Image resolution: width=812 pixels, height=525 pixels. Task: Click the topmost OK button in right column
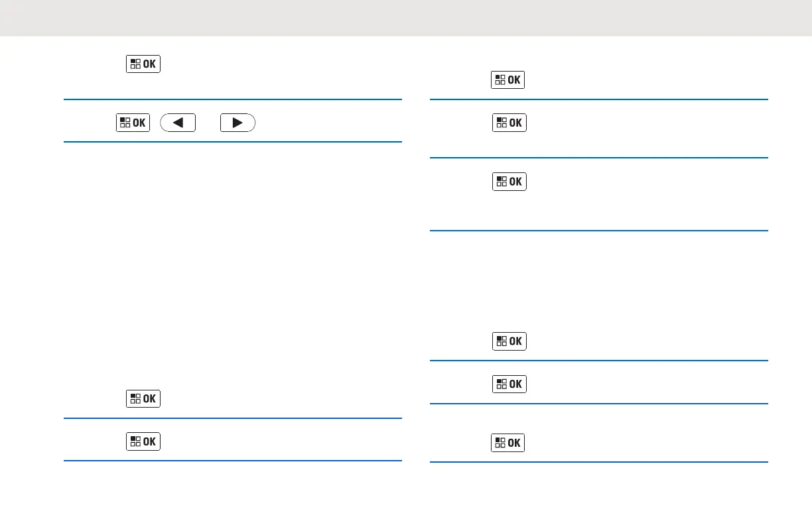pos(507,80)
